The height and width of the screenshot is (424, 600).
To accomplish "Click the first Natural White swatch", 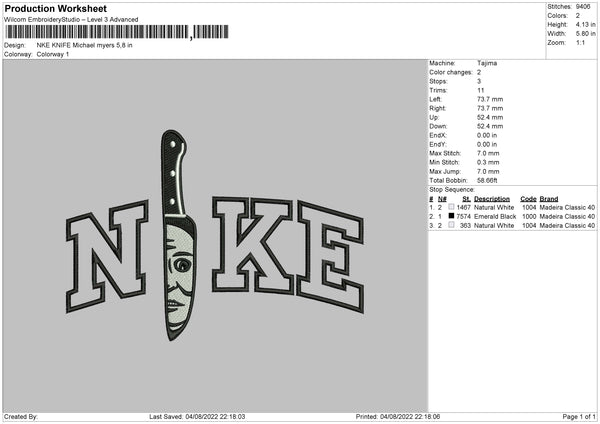I will 452,207.
